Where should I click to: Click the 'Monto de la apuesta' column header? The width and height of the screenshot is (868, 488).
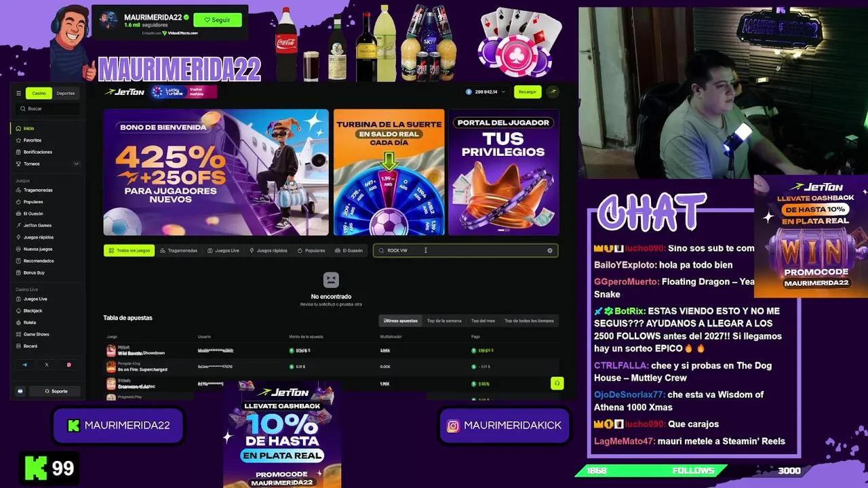tap(306, 337)
